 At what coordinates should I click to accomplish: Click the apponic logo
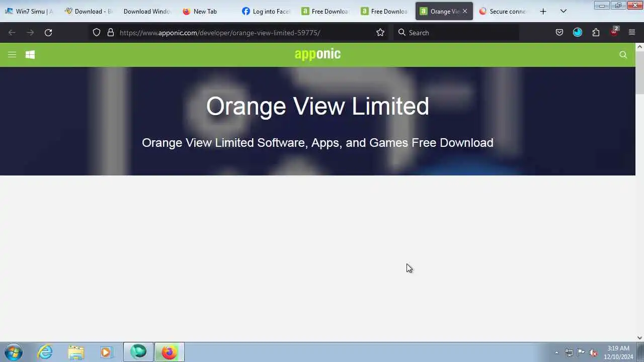pos(317,54)
